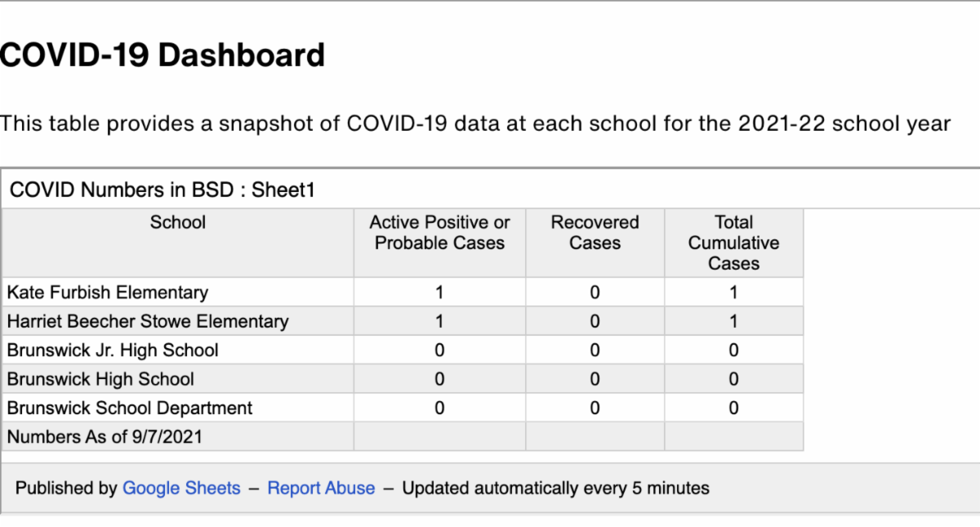Select the School column header
This screenshot has height=527, width=980.
[178, 223]
